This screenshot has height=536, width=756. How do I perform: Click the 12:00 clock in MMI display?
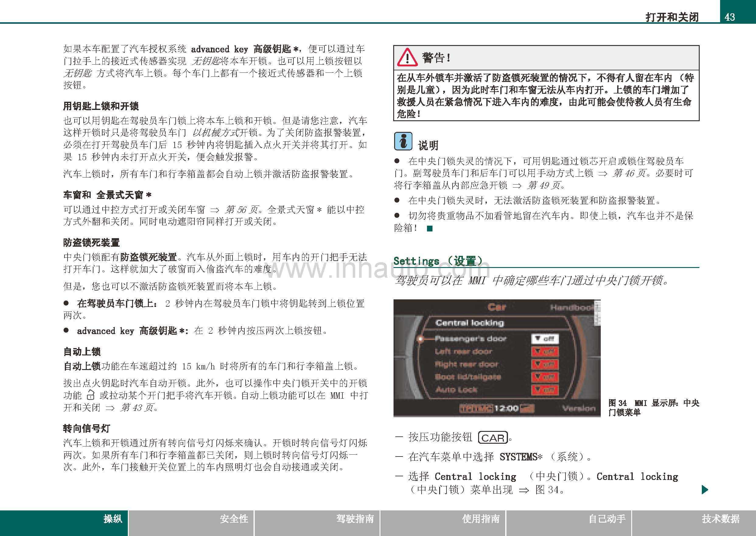coord(506,409)
